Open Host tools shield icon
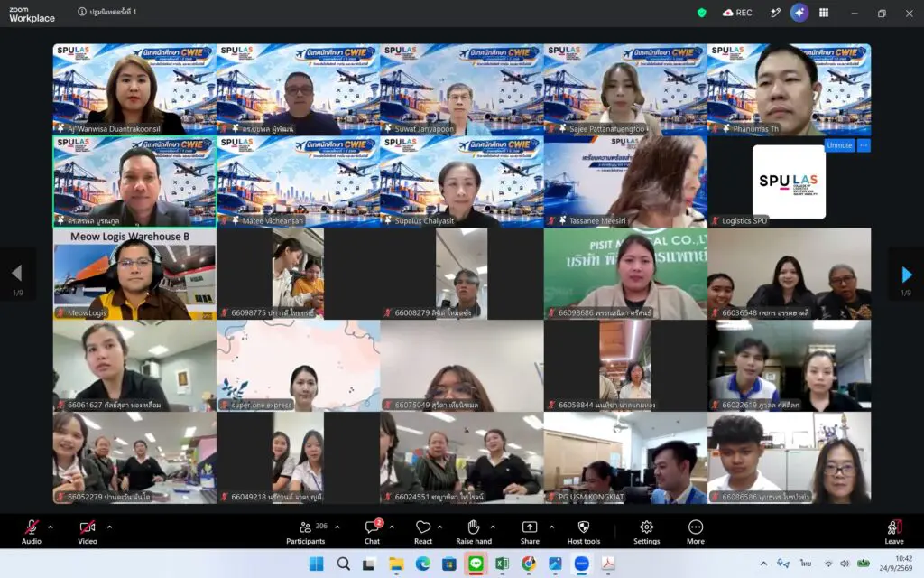 (584, 532)
